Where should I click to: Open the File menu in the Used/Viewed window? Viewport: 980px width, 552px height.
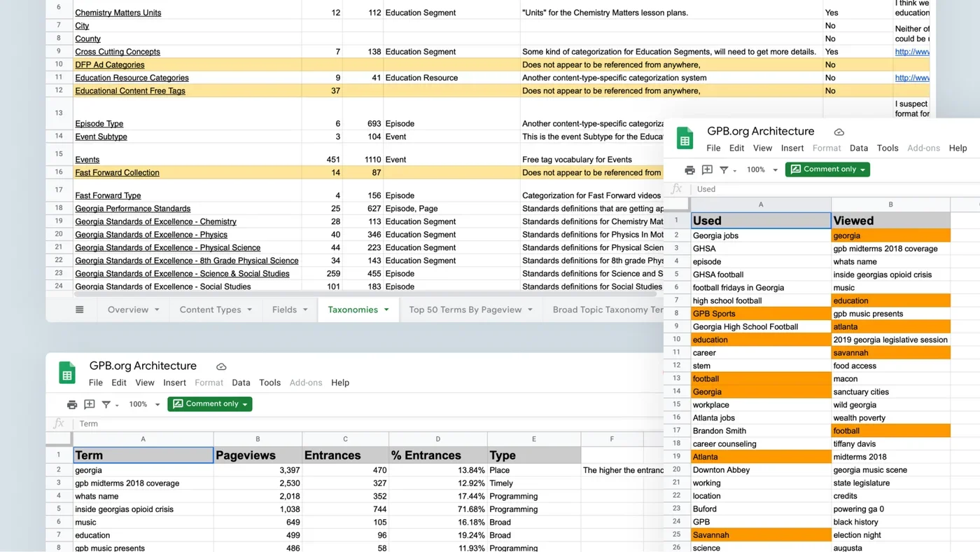point(713,148)
